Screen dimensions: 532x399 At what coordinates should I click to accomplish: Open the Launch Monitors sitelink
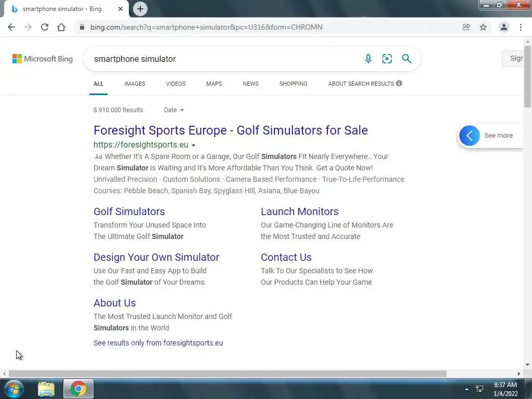[x=300, y=211]
